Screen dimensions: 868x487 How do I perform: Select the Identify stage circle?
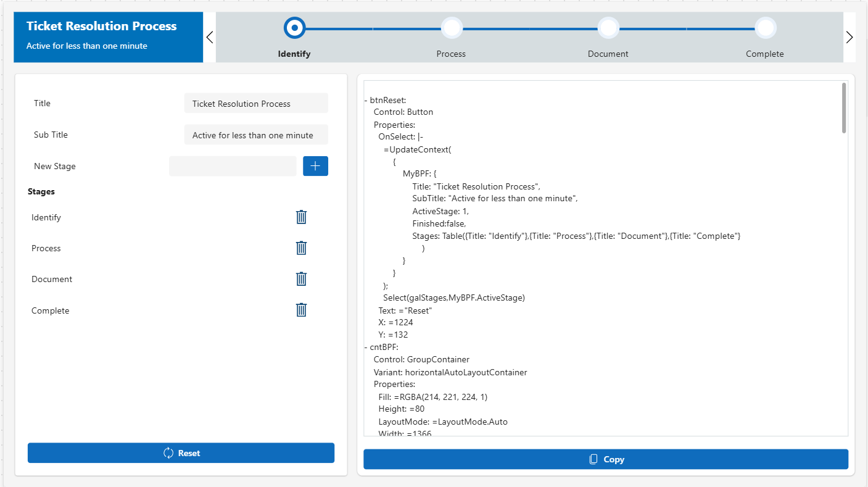294,28
